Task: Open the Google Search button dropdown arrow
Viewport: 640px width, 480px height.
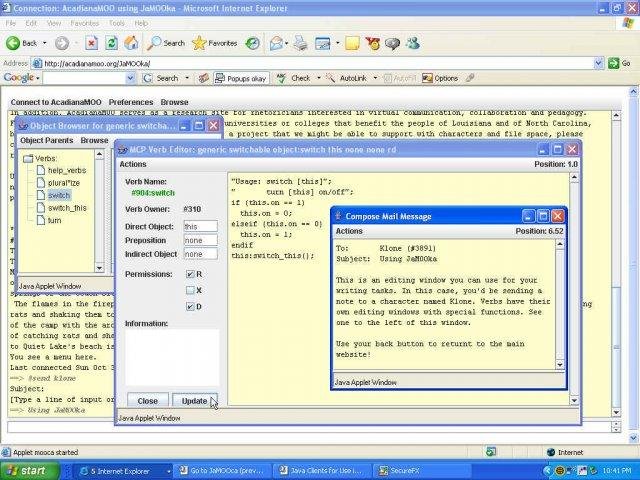Action: tap(187, 78)
